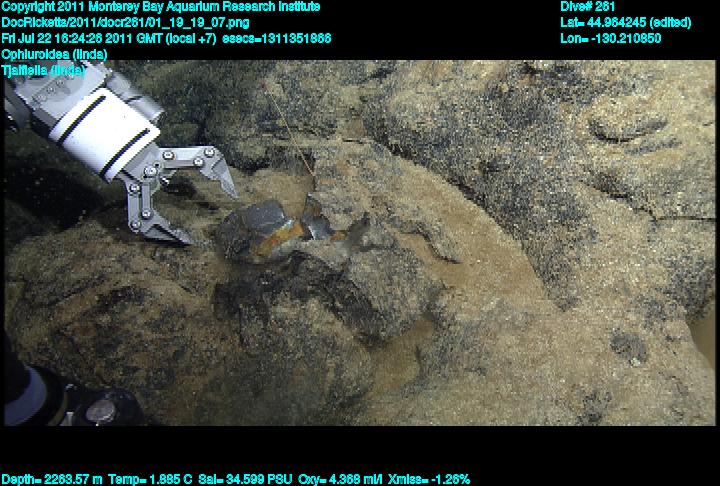This screenshot has height=486, width=720.
Task: Click the small dark spot on right sediment
Action: point(629,346)
